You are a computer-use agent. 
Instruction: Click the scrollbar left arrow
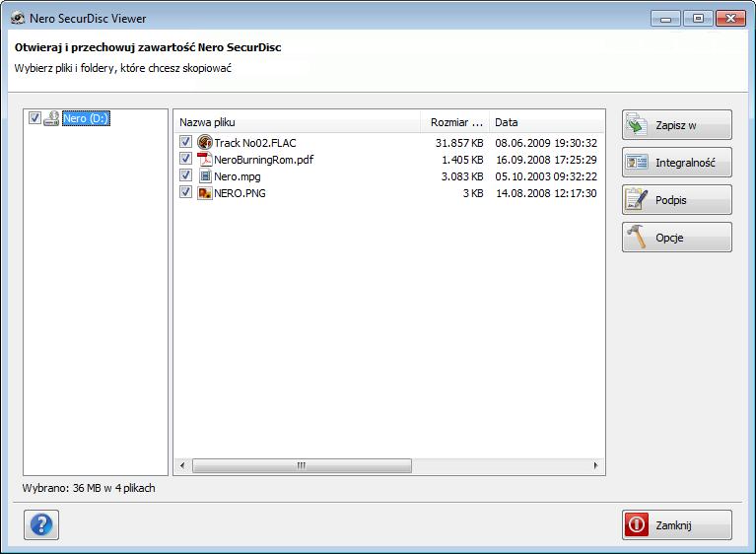click(x=182, y=465)
